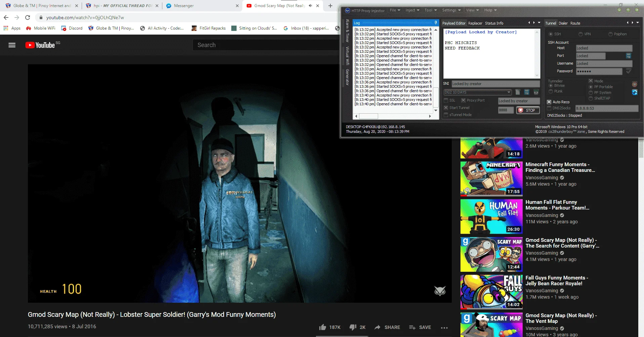644x337 pixels.
Task: Go back in Chrome browser
Action: point(6,17)
